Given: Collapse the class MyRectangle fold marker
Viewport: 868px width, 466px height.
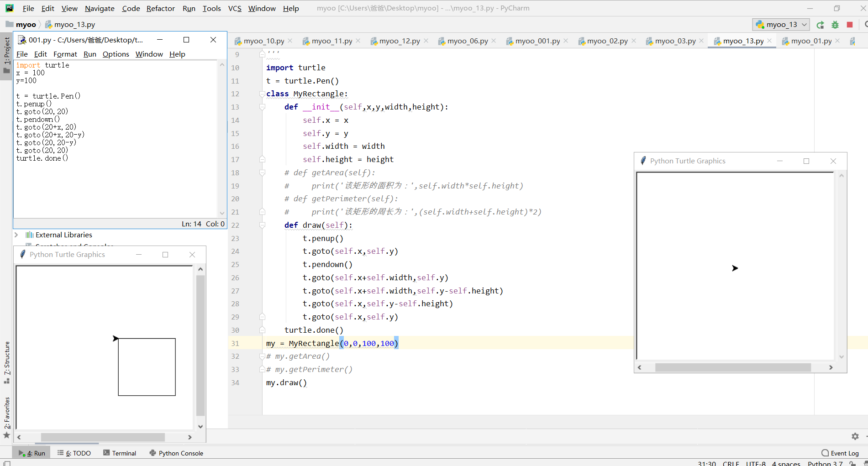Looking at the screenshot, I should [262, 94].
